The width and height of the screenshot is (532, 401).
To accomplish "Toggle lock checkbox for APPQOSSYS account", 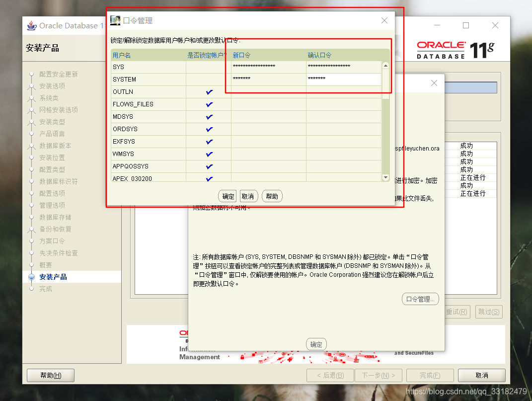I will [x=209, y=166].
